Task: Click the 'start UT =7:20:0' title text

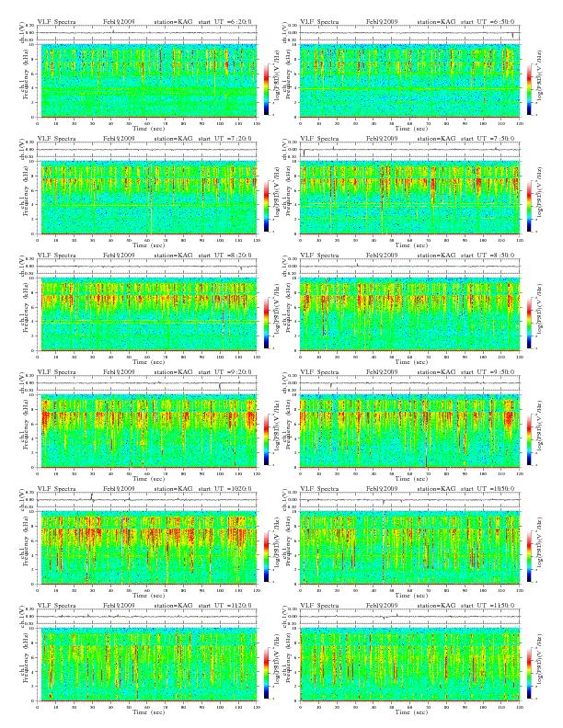Action: (224, 138)
